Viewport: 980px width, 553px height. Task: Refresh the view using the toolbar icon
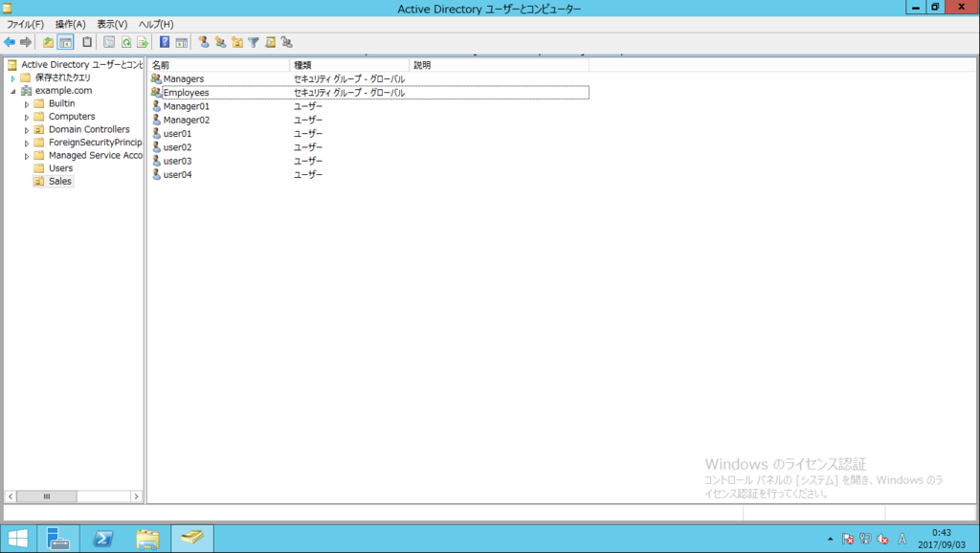125,42
